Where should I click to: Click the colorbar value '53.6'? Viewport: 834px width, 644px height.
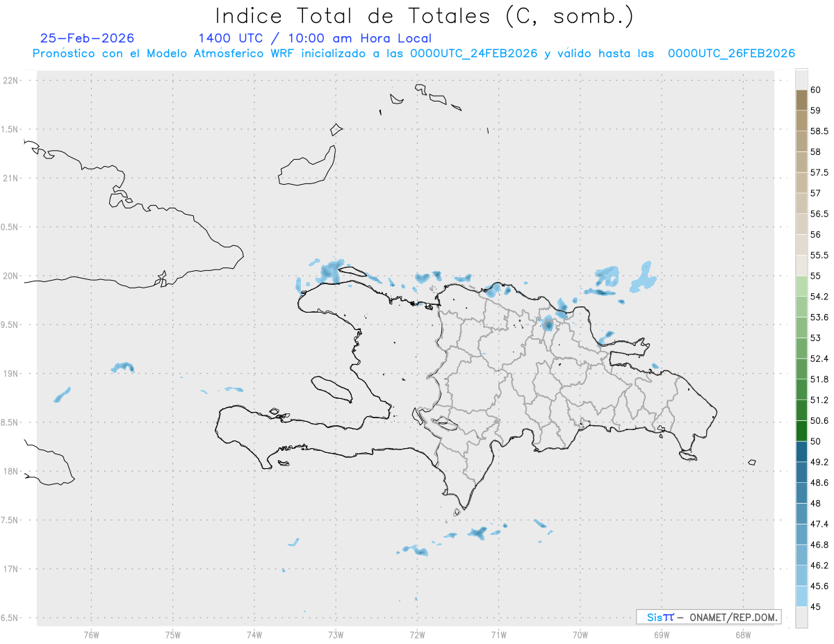[819, 317]
